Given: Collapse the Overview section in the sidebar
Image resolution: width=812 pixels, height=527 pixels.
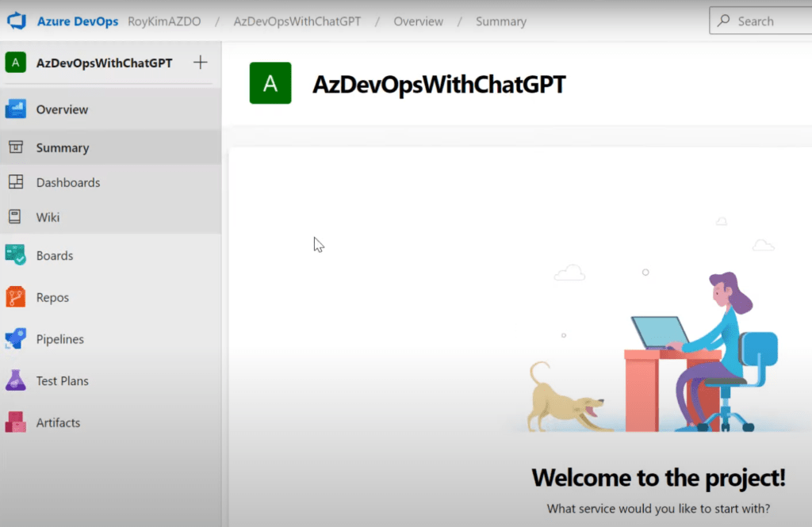Looking at the screenshot, I should [x=62, y=109].
